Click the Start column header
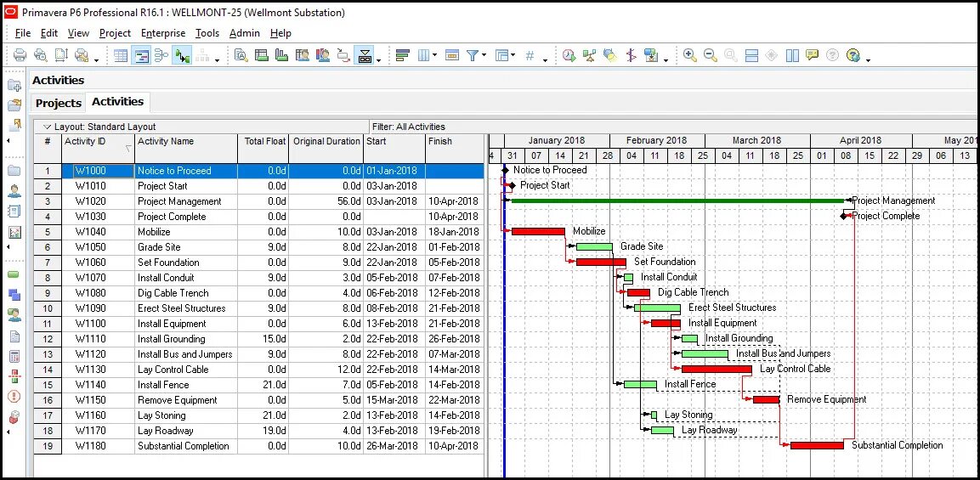 click(394, 149)
